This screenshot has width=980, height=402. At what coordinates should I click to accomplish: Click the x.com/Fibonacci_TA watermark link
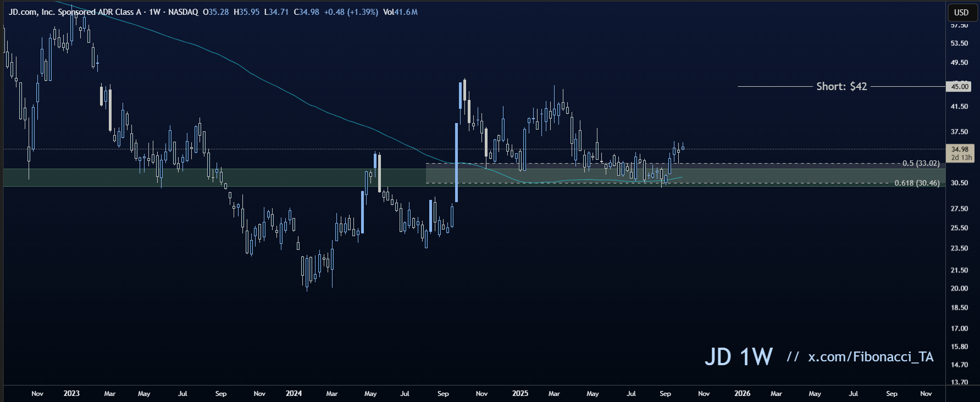[x=870, y=357]
